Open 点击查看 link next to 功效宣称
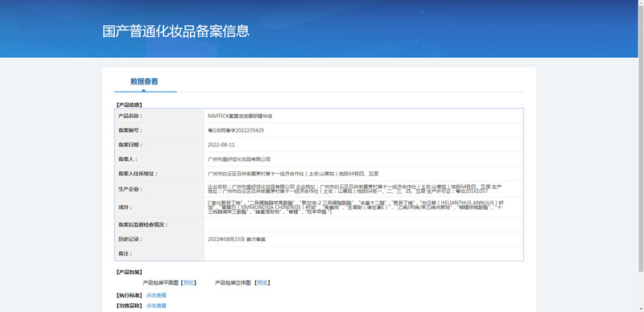Image resolution: width=644 pixels, height=312 pixels. click(x=156, y=306)
